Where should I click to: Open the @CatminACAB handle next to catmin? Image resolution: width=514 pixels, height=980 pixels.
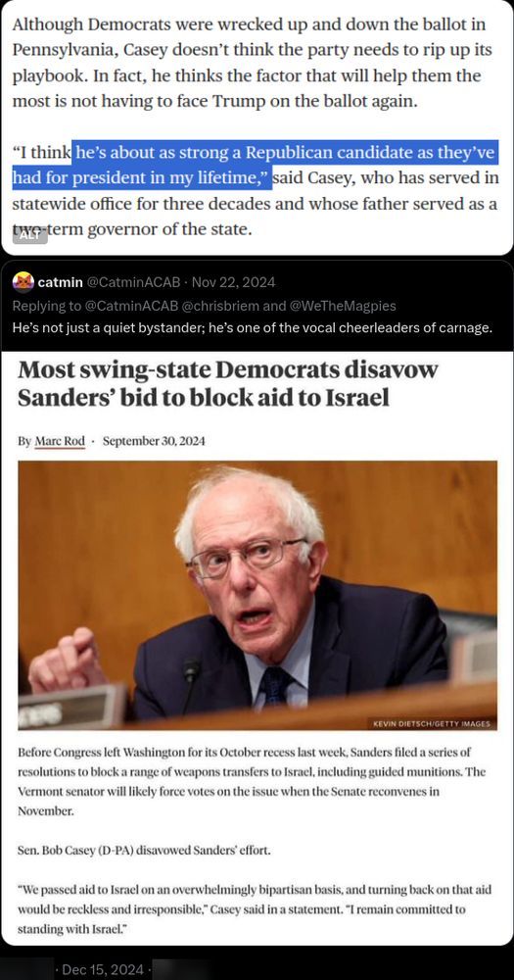pos(132,282)
